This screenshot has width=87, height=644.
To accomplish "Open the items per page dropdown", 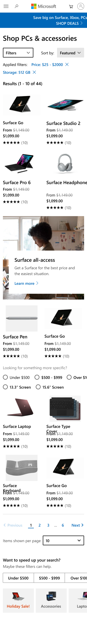I will [63, 540].
